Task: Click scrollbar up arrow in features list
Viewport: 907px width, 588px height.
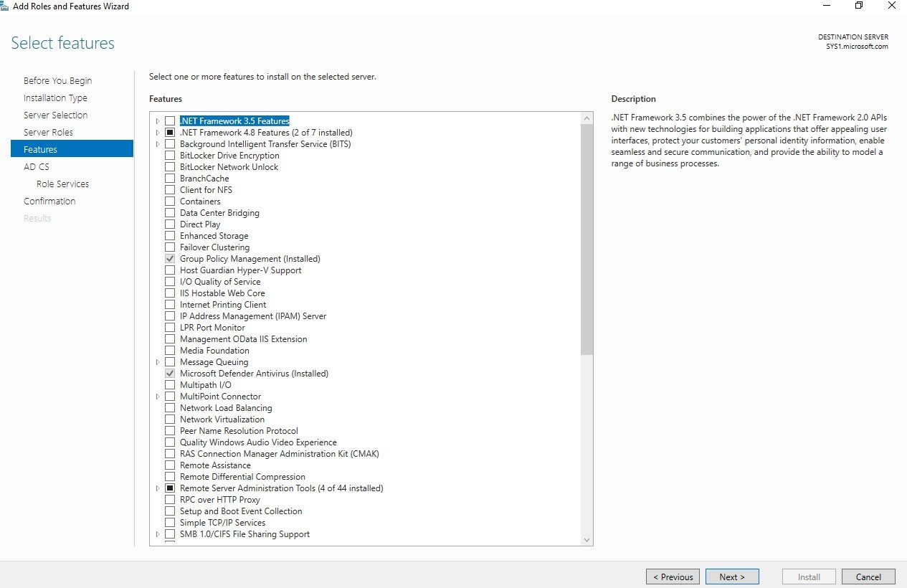Action: click(x=587, y=118)
